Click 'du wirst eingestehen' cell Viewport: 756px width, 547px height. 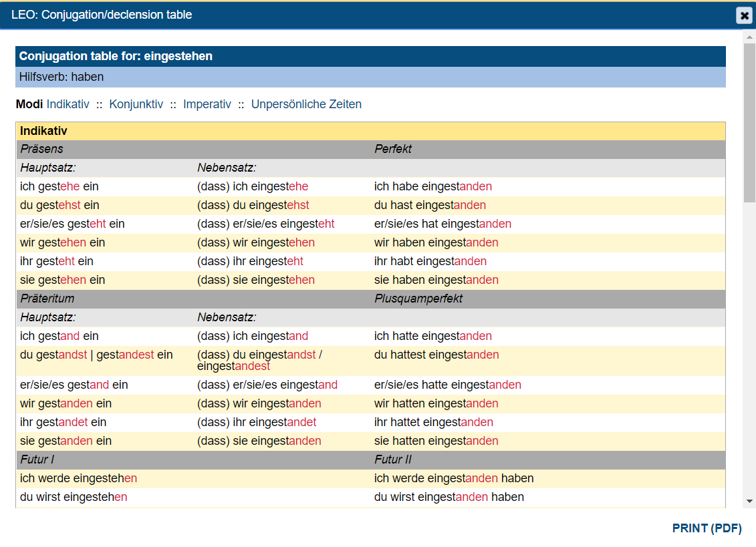74,497
